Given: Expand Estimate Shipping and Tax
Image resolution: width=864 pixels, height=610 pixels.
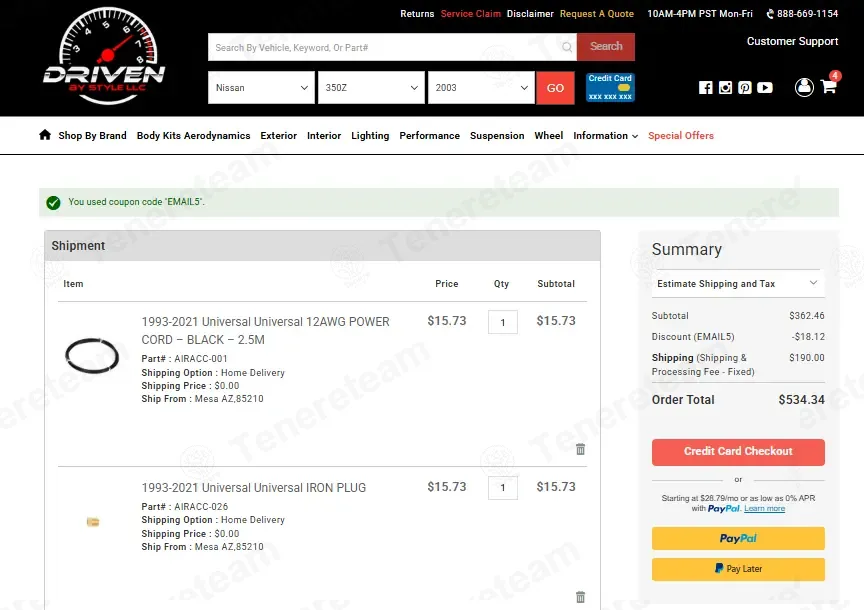Looking at the screenshot, I should tap(738, 284).
